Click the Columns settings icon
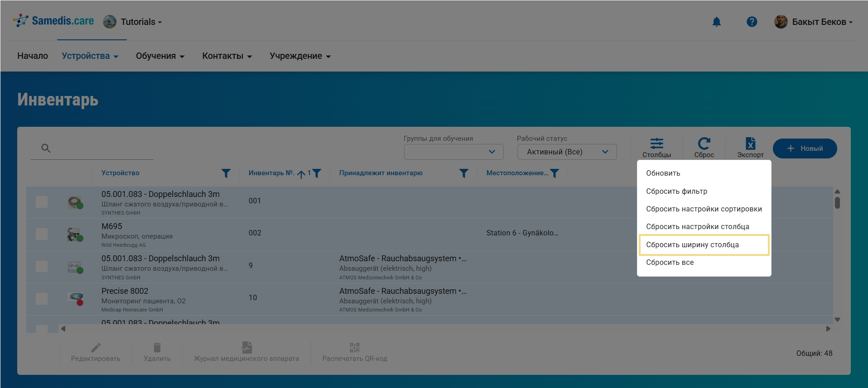 pyautogui.click(x=656, y=144)
